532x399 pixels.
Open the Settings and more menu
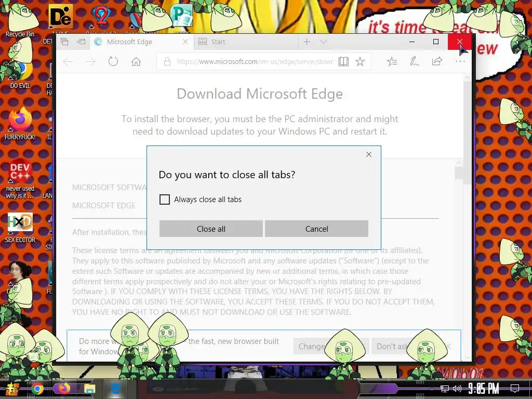[x=460, y=61]
